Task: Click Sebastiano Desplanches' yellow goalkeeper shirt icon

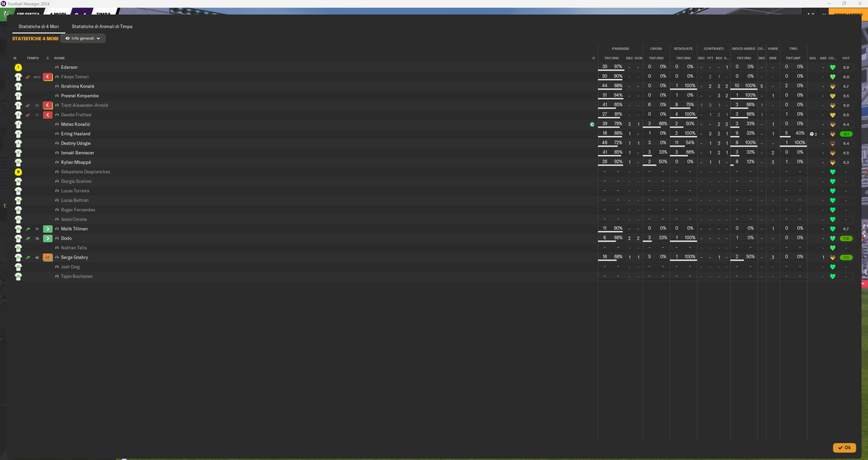Action: pos(18,172)
